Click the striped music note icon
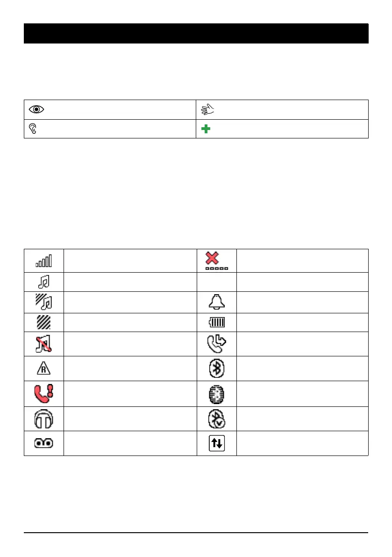Image resolution: width=392 pixels, height=557 pixels. [44, 301]
